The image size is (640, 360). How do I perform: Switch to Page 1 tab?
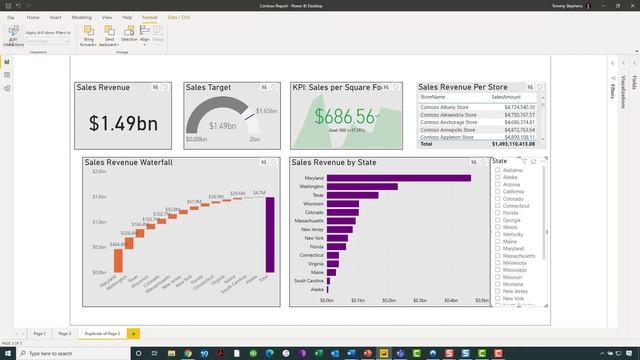coord(40,333)
